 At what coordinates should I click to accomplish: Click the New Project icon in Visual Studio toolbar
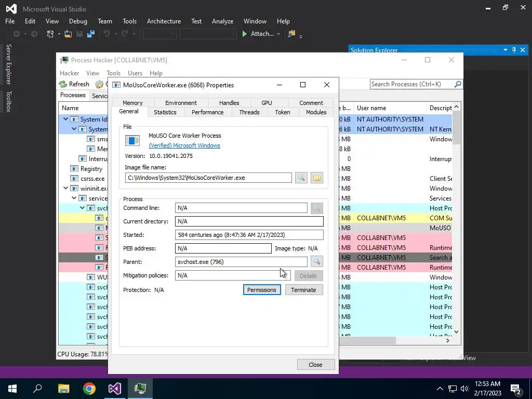tap(50, 34)
